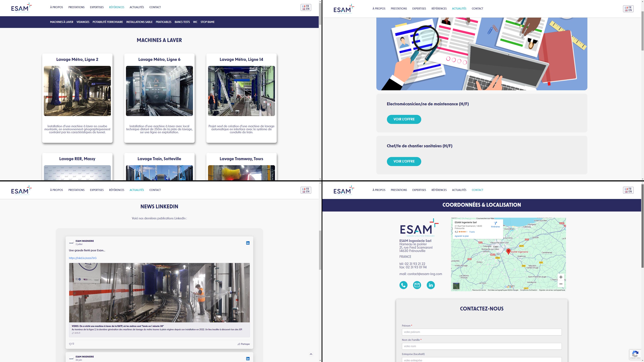Select VIDANGES in the references sub-menu
The width and height of the screenshot is (644, 362).
(x=83, y=22)
